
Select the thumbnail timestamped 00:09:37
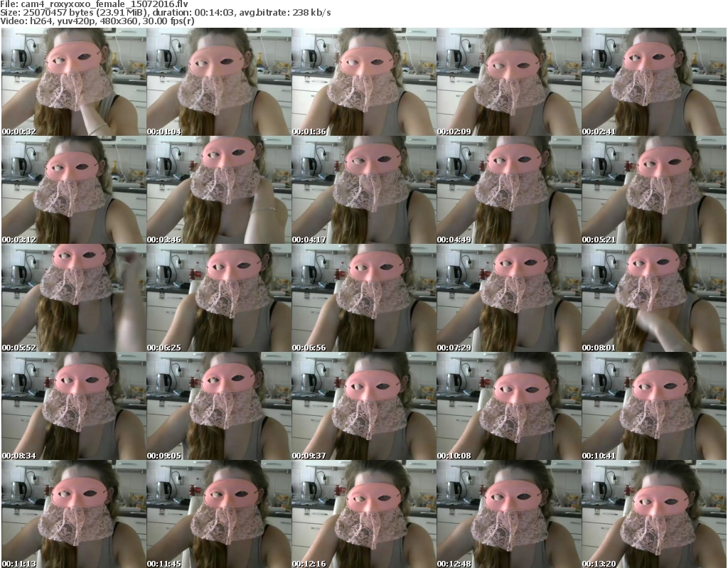pyautogui.click(x=364, y=407)
